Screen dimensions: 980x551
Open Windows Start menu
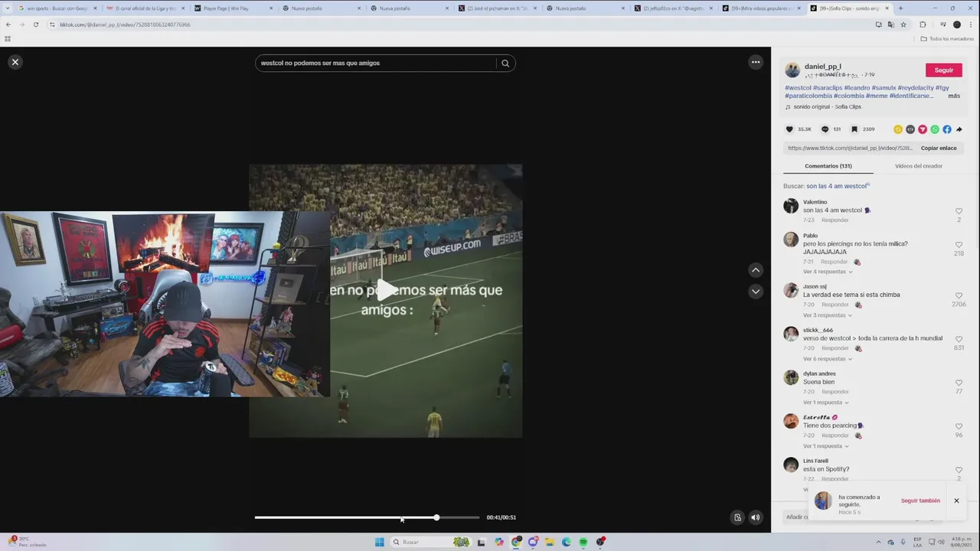[379, 542]
